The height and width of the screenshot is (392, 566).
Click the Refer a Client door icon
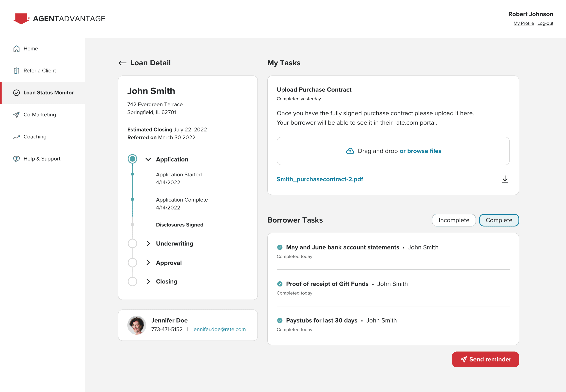(x=16, y=71)
